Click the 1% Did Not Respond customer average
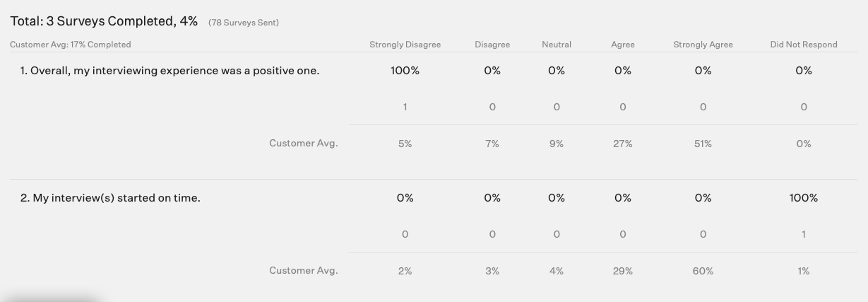Image resolution: width=868 pixels, height=302 pixels. tap(804, 271)
